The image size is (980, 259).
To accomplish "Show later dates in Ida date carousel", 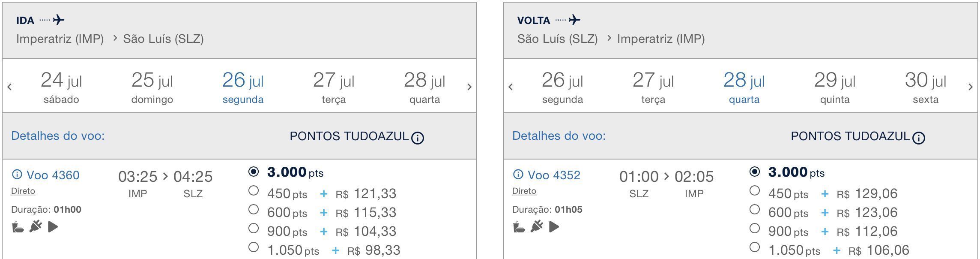I will (469, 87).
